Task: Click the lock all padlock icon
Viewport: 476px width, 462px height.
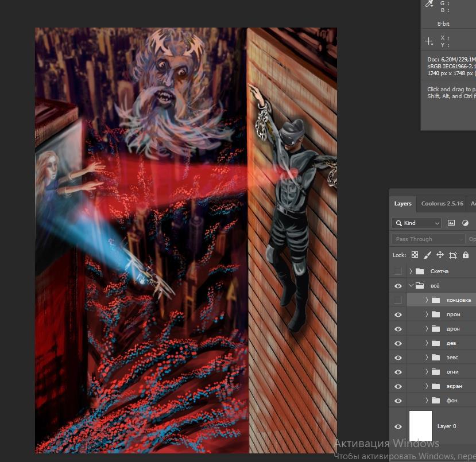Action: [465, 255]
